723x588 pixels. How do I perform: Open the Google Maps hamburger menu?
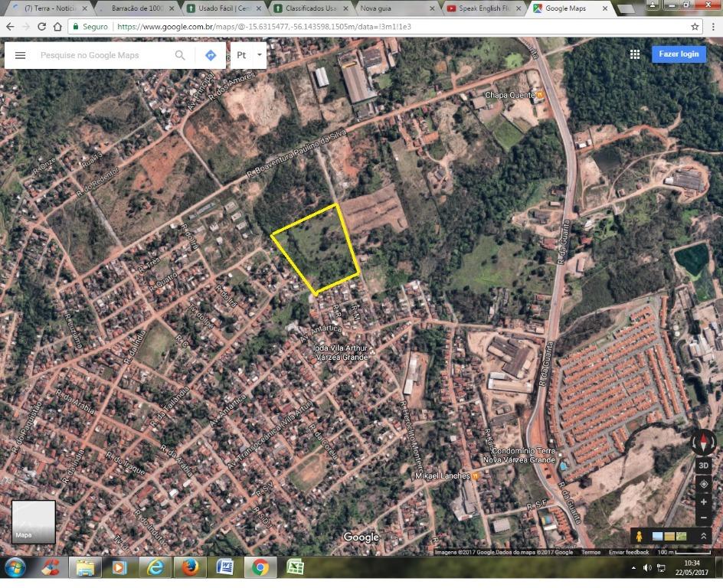coord(21,55)
